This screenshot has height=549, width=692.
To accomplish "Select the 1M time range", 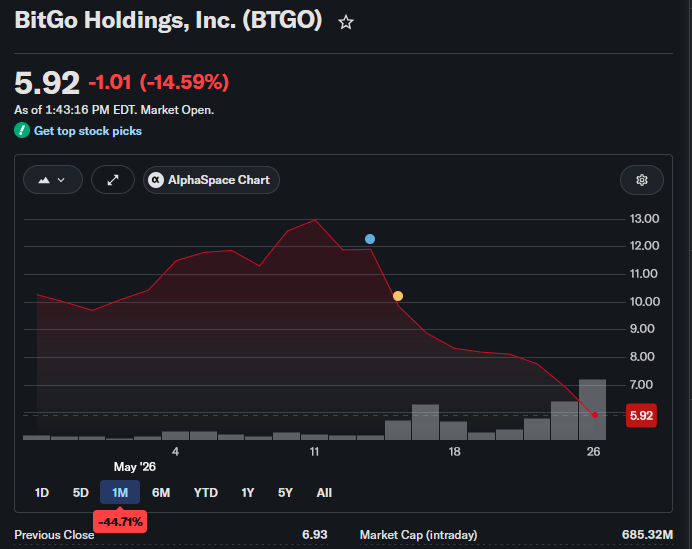I will [x=120, y=493].
